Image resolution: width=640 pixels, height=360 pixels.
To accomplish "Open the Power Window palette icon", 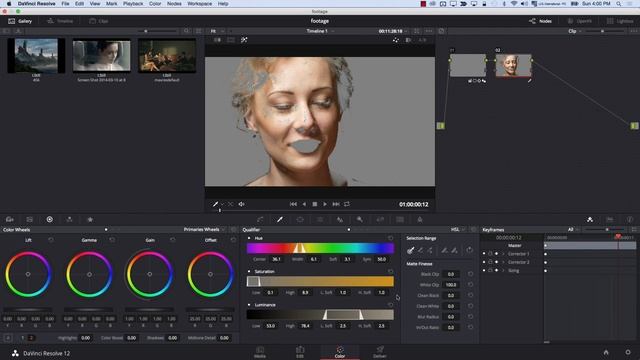I will (300, 220).
